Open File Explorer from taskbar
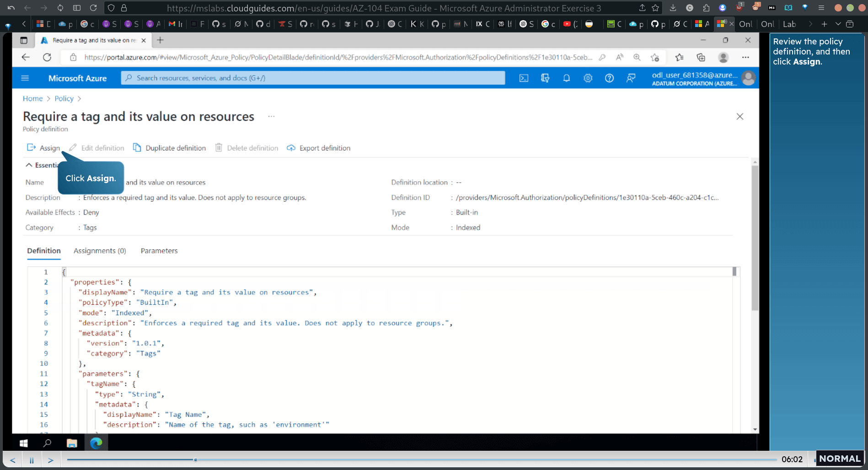This screenshot has height=470, width=868. [72, 443]
